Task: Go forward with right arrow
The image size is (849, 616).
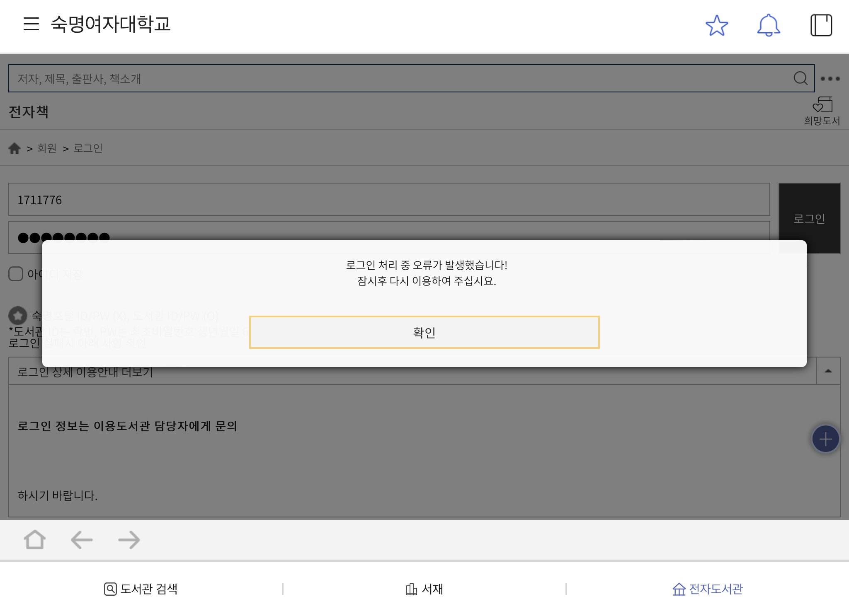Action: [129, 540]
